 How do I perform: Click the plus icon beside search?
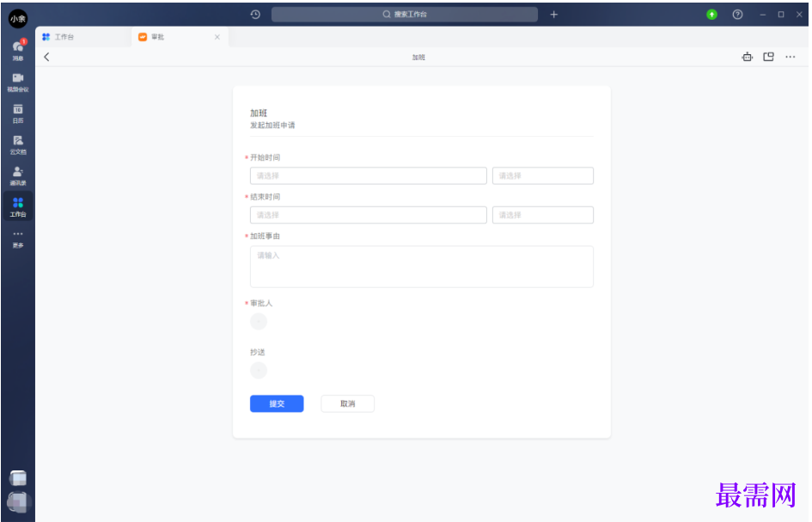(553, 15)
